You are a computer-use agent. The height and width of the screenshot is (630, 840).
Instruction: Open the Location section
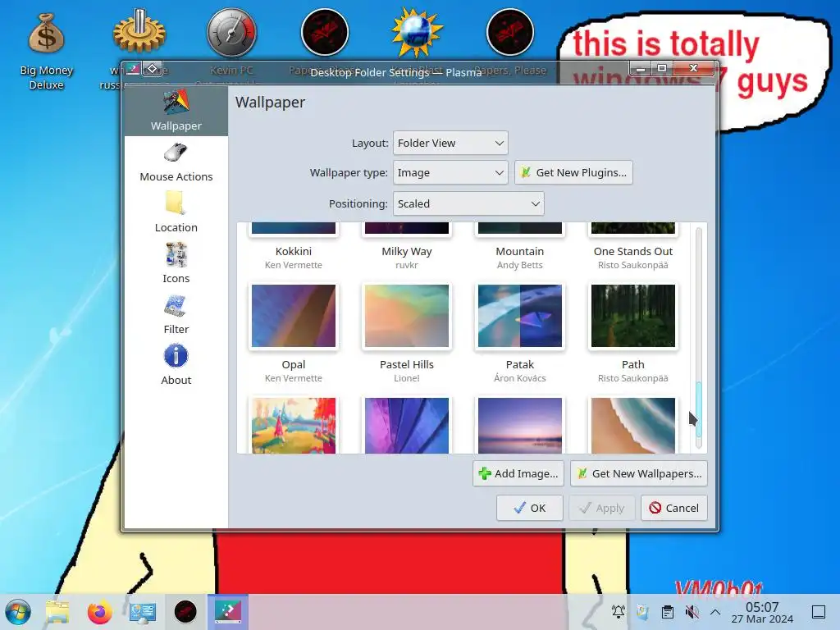click(x=176, y=213)
